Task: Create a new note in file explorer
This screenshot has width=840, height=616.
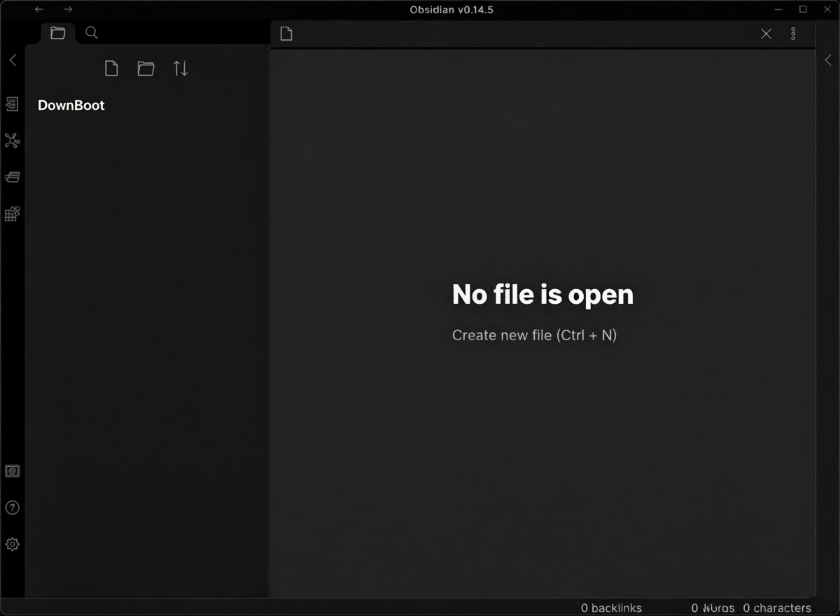Action: pos(111,68)
